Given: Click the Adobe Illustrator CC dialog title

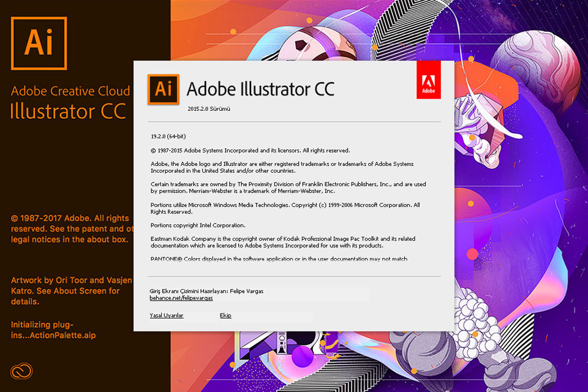Looking at the screenshot, I should point(260,89).
